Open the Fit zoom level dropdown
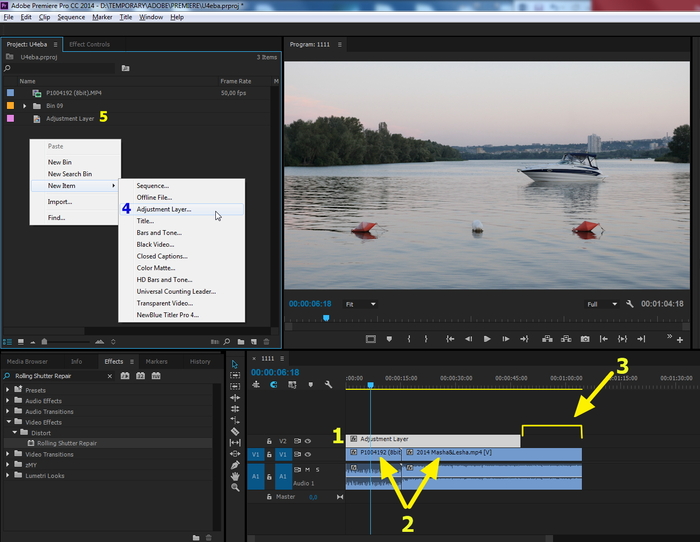700x542 pixels. coord(360,304)
